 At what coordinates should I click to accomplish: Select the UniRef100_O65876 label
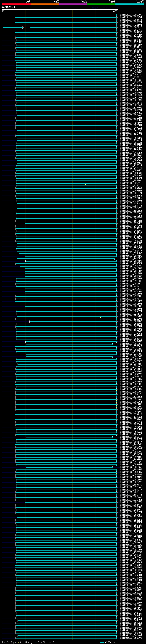[131, 336]
